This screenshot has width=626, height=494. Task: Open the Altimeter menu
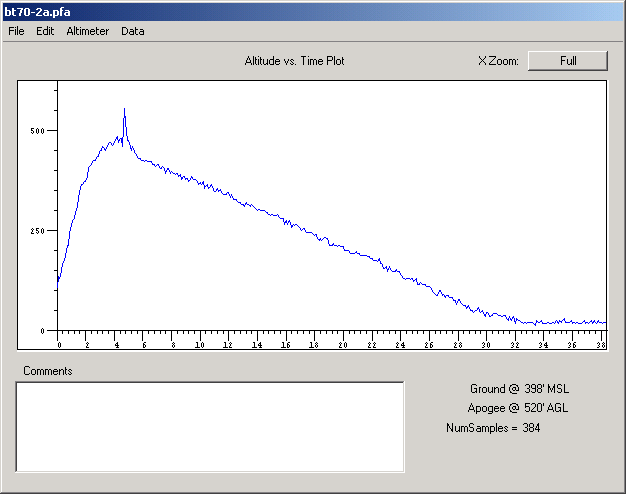(88, 31)
